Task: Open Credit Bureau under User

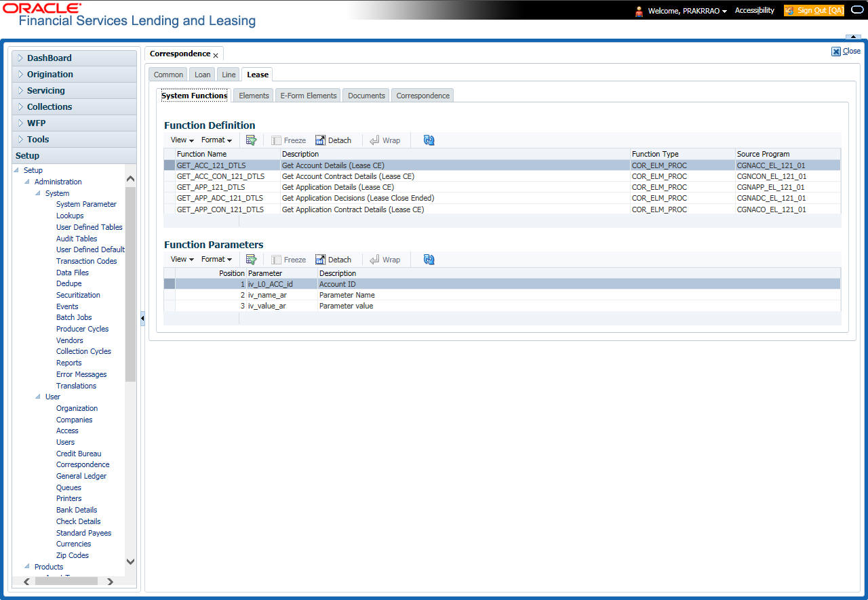Action: (x=79, y=454)
